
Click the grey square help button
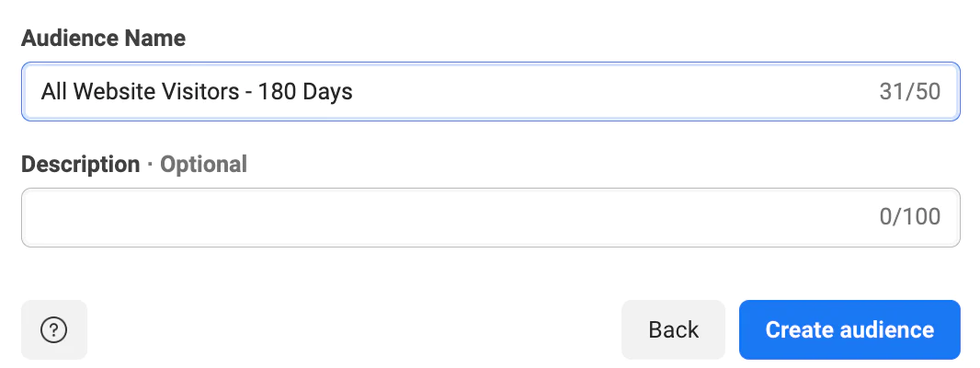click(53, 330)
